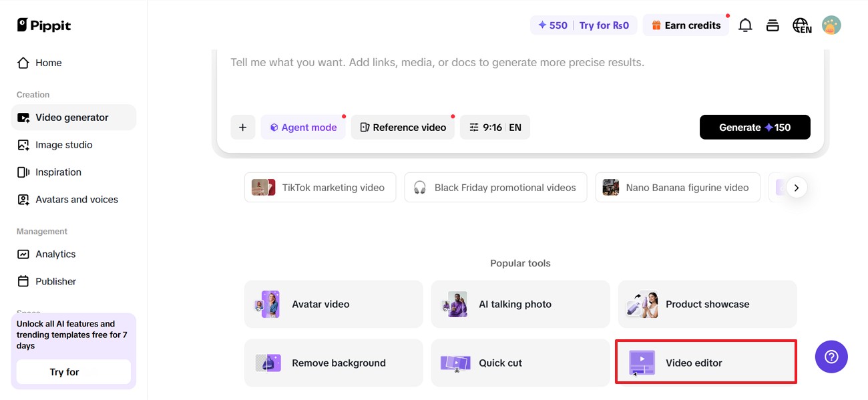Image resolution: width=868 pixels, height=400 pixels.
Task: Click the Generate button
Action: pyautogui.click(x=754, y=127)
